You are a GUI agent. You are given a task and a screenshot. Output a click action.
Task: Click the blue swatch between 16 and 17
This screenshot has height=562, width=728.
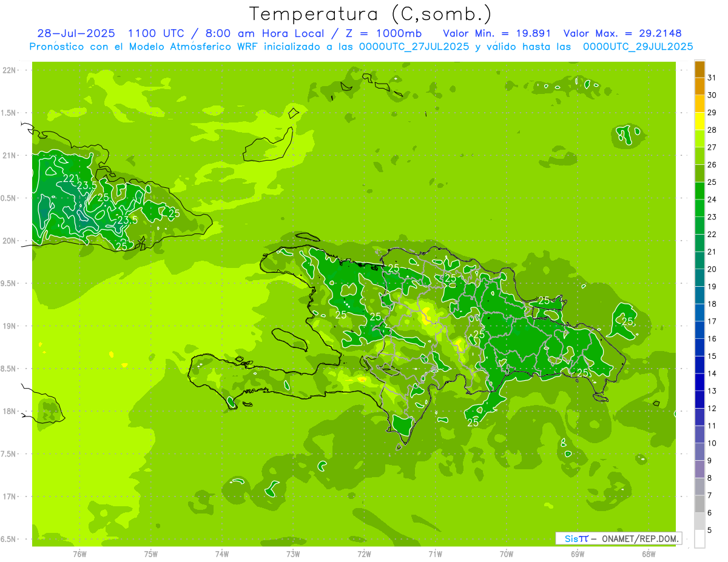coord(700,330)
